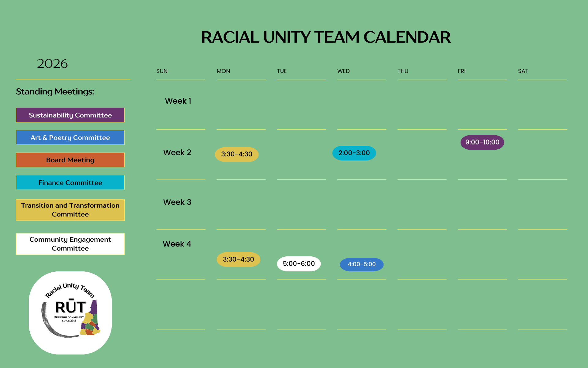The image size is (588, 368).
Task: Click Friday 9:00-10:00 purple meeting pill
Action: (x=482, y=142)
